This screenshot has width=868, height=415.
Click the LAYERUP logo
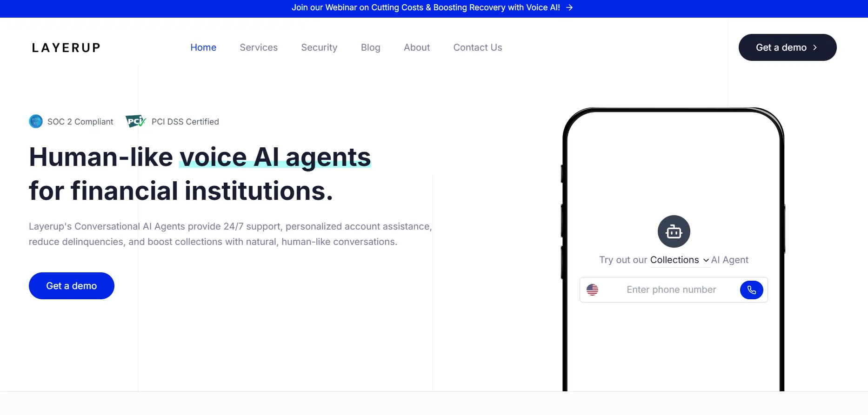point(66,48)
